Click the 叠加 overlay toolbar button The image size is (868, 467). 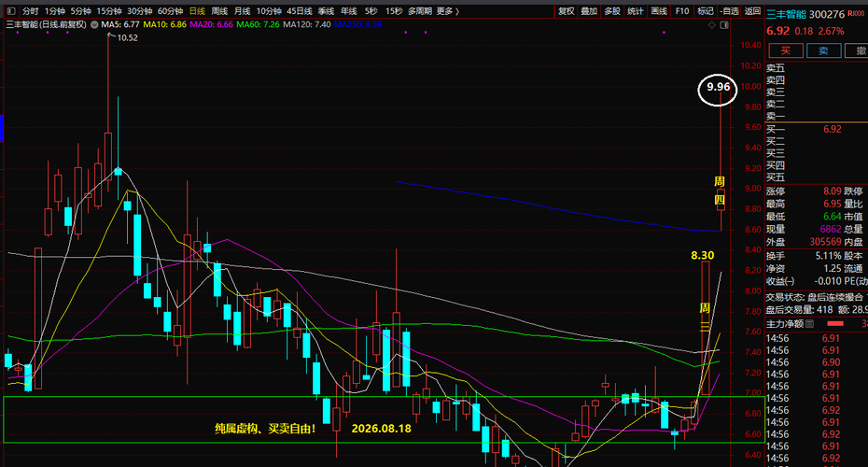pos(589,11)
